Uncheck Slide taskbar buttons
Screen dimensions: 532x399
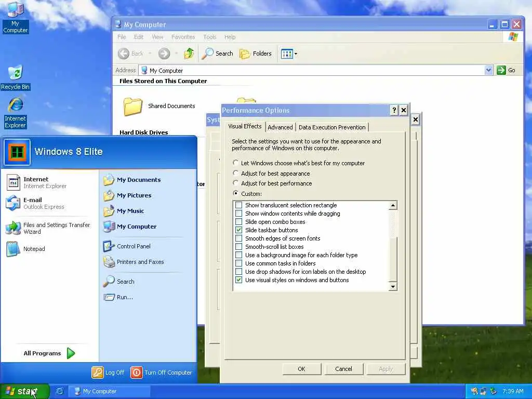[x=239, y=230]
